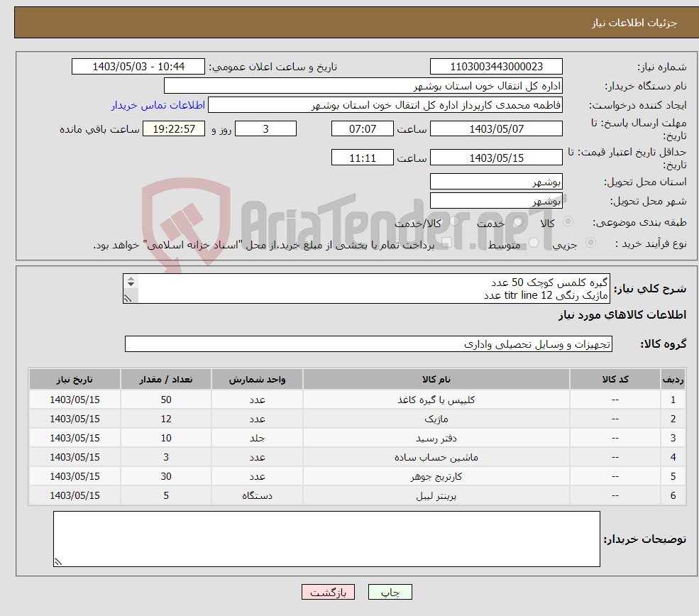Click the دفتر رسید item name cell
This screenshot has height=616, width=699.
tap(436, 438)
